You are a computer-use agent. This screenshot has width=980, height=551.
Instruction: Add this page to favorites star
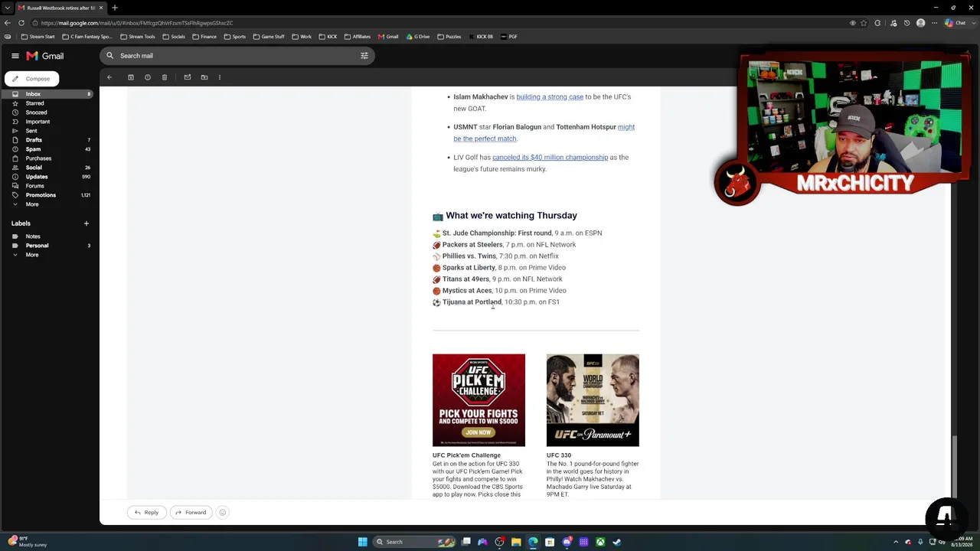pyautogui.click(x=864, y=23)
